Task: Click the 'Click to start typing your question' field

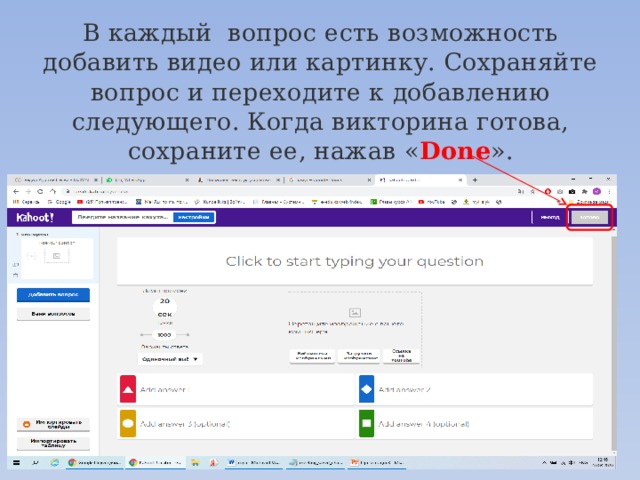Action: coord(354,261)
